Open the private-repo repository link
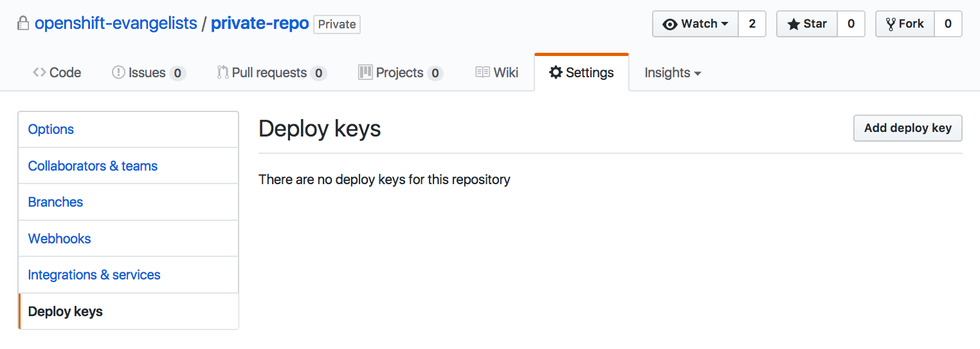Screen dimensions: 980x349 [x=260, y=24]
